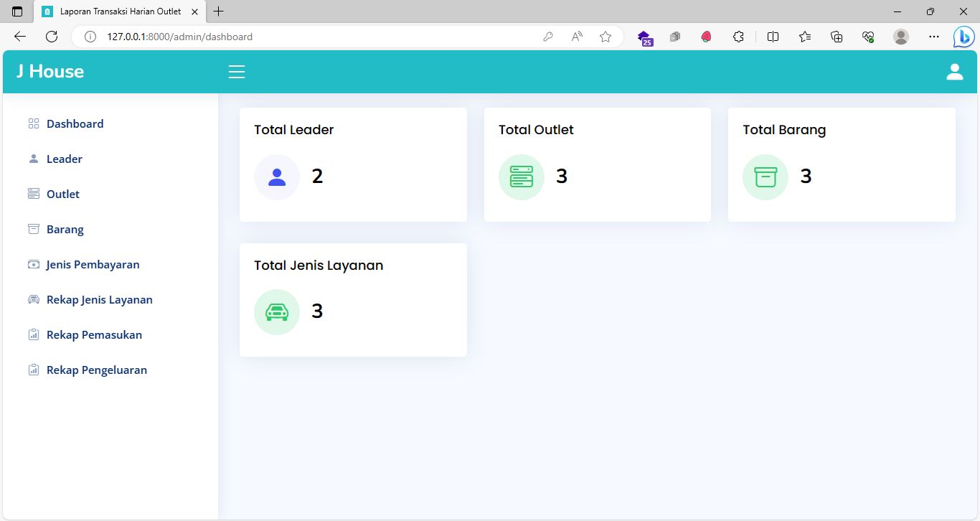
Task: Open Dashboard from the sidebar
Action: [x=75, y=123]
